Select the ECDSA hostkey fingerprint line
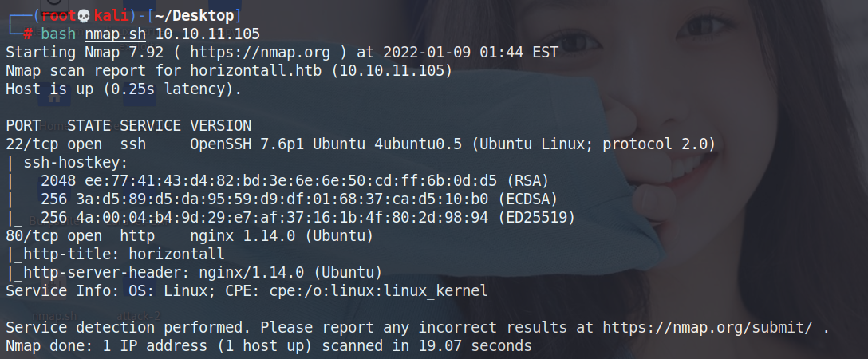The image size is (868, 359). [298, 199]
